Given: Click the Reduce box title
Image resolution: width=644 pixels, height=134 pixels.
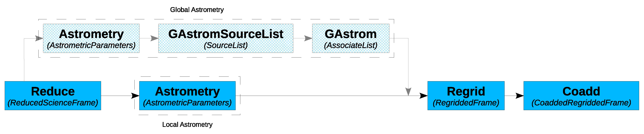Looking at the screenshot, I should coord(53,91).
